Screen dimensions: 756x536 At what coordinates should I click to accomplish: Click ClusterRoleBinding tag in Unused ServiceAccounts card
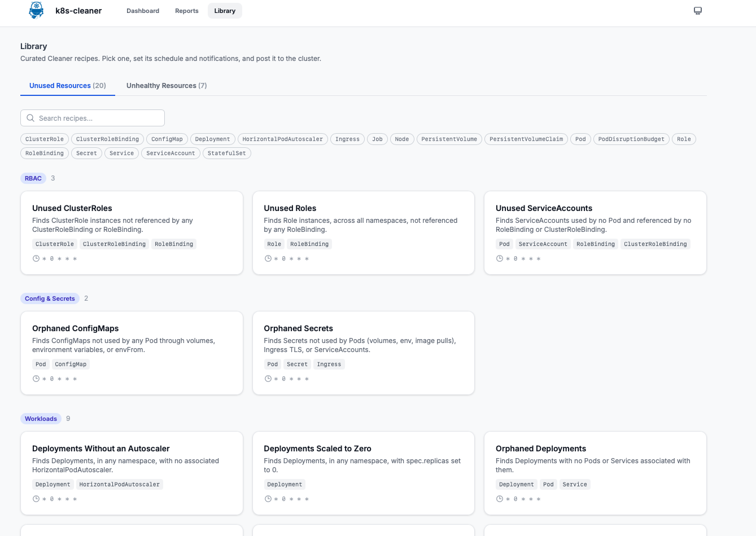click(656, 244)
